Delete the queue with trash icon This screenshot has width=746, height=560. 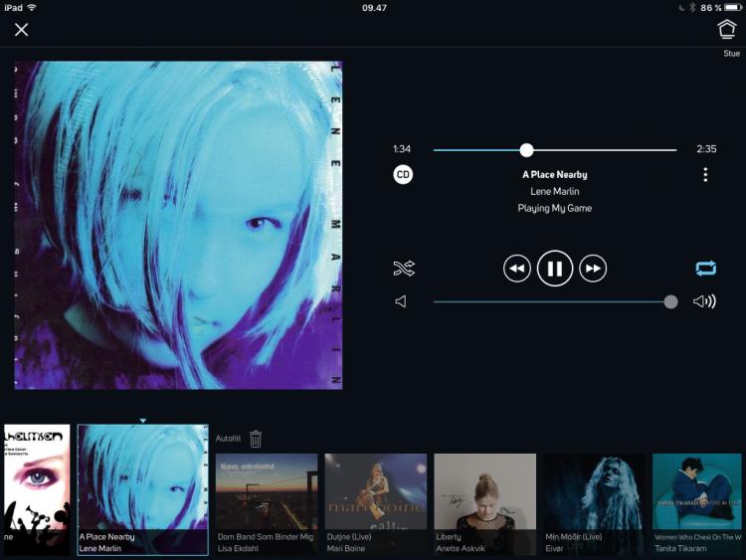[x=256, y=439]
